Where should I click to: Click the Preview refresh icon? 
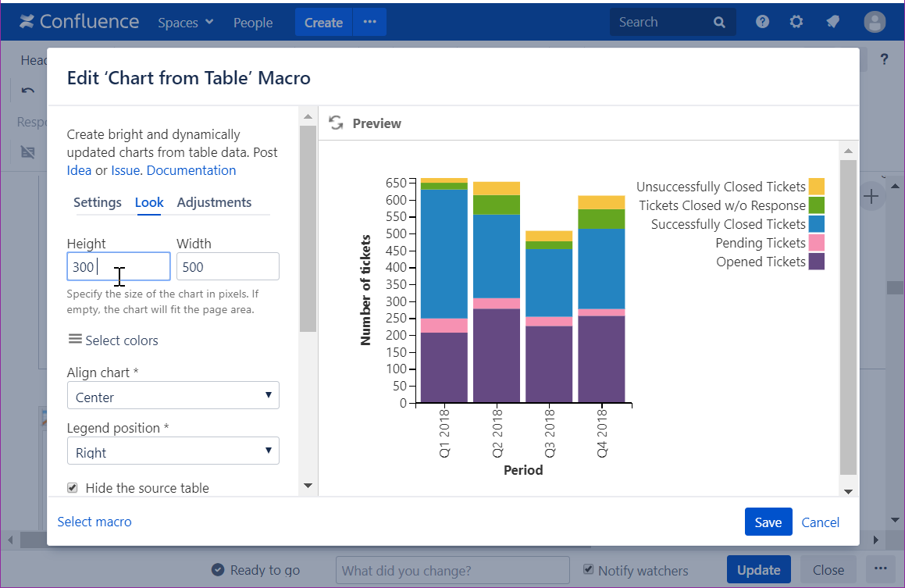pos(336,123)
